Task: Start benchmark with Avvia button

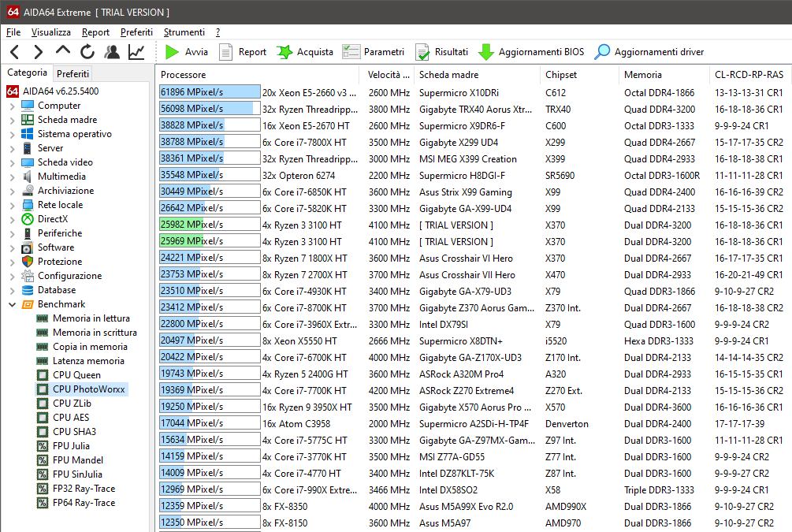Action: pyautogui.click(x=187, y=52)
